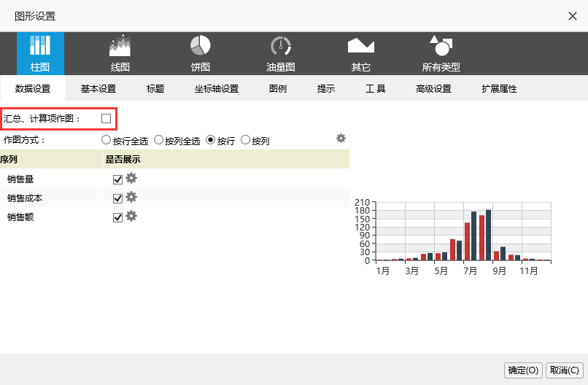Switch to 基本设置 tab
The height and width of the screenshot is (385, 588).
point(98,88)
